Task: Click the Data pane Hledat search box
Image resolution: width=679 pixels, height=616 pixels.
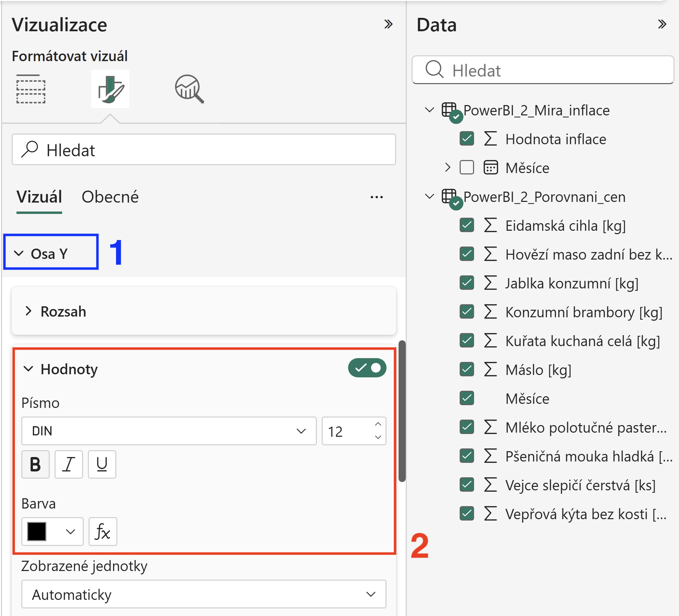Action: click(543, 70)
